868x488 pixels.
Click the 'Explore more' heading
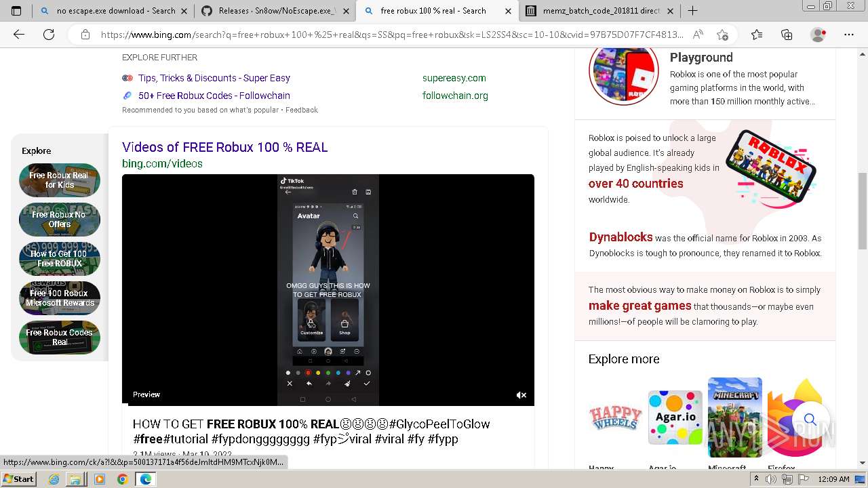click(x=624, y=359)
